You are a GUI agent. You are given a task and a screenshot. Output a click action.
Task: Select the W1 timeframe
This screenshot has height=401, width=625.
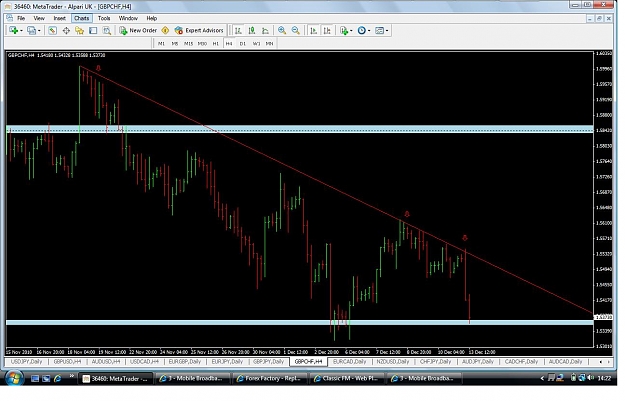[x=256, y=43]
